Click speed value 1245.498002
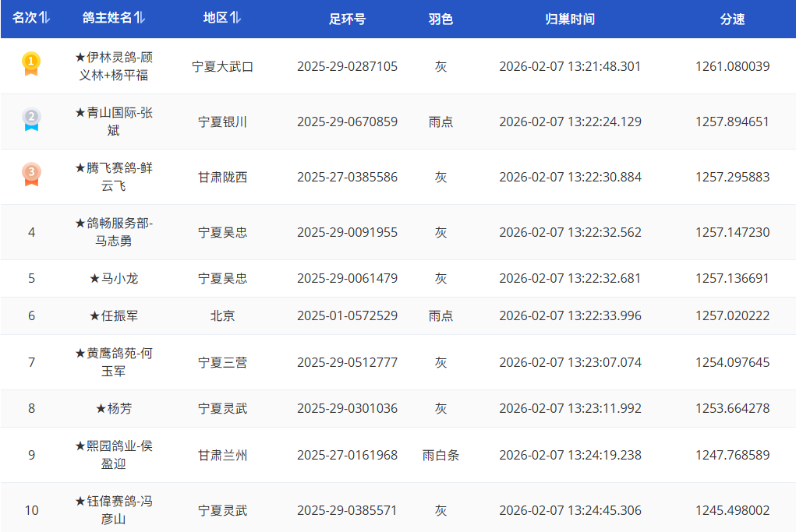This screenshot has width=796, height=532. coord(732,510)
